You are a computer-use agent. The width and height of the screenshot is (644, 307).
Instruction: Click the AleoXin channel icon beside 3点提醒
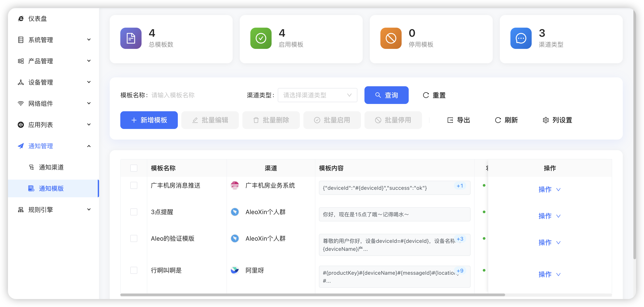(x=235, y=212)
